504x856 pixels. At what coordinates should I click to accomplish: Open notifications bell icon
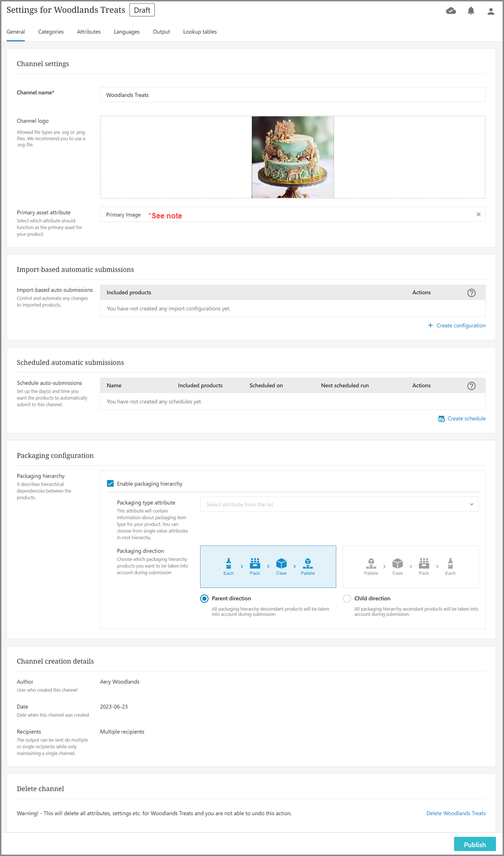pos(471,11)
